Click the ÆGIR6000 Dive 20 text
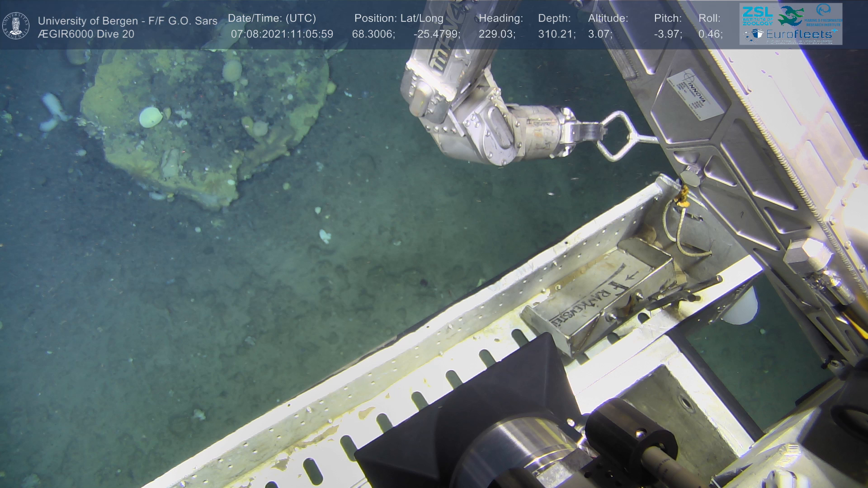This screenshot has height=488, width=868. [86, 34]
